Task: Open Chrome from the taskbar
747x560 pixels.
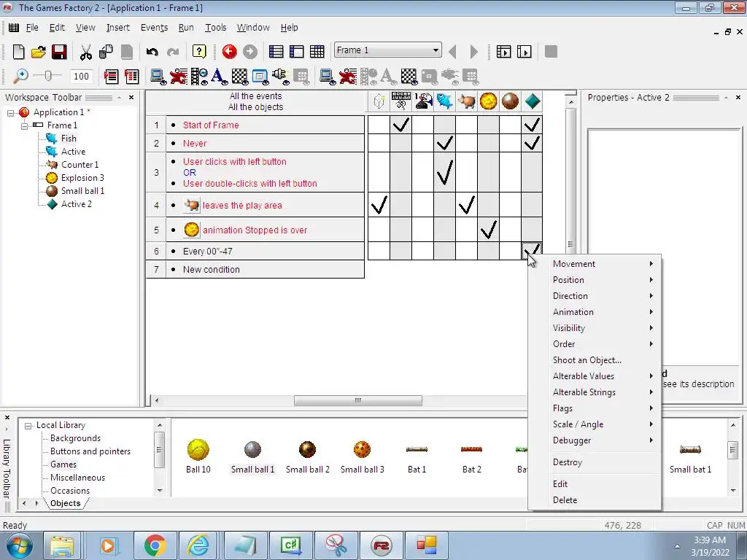Action: pos(155,545)
